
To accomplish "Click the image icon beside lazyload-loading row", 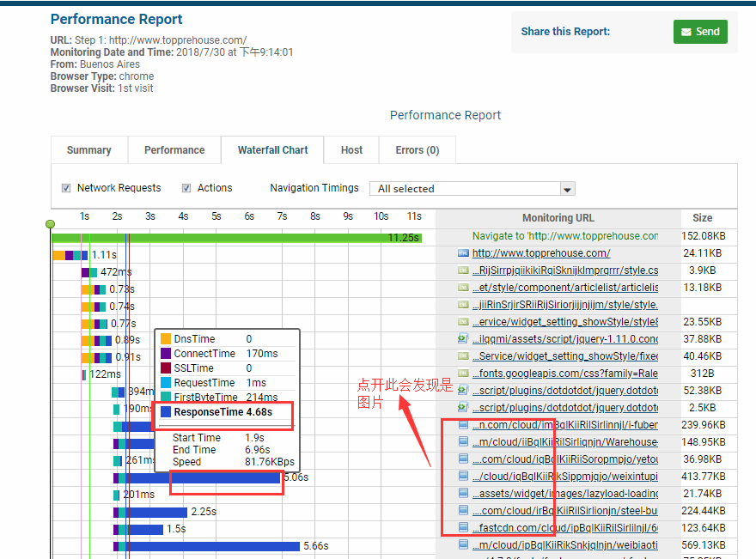I will coord(463,494).
